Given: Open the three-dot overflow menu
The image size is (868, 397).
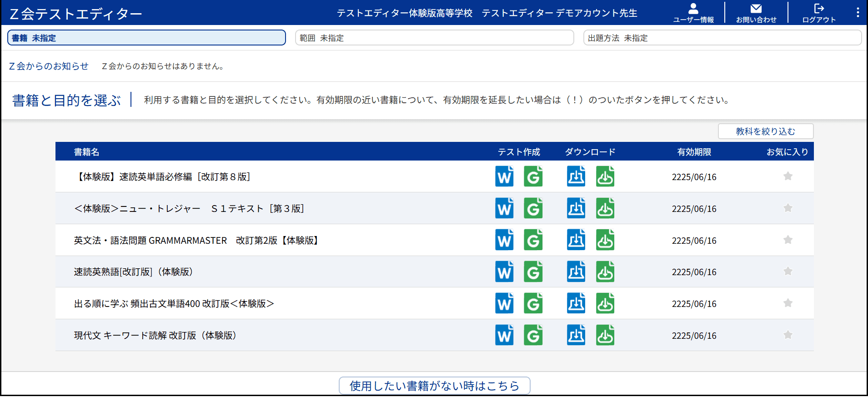Looking at the screenshot, I should pos(858,12).
